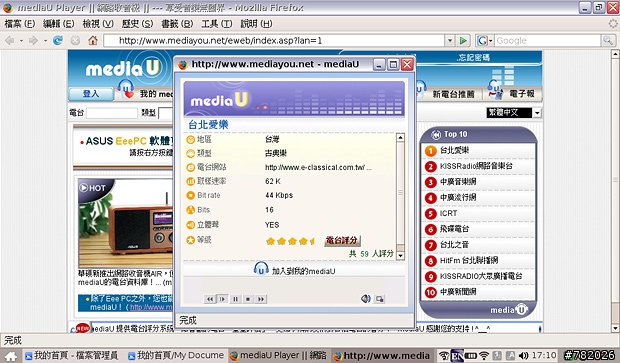Go to the Firefox home page icon

93,40
